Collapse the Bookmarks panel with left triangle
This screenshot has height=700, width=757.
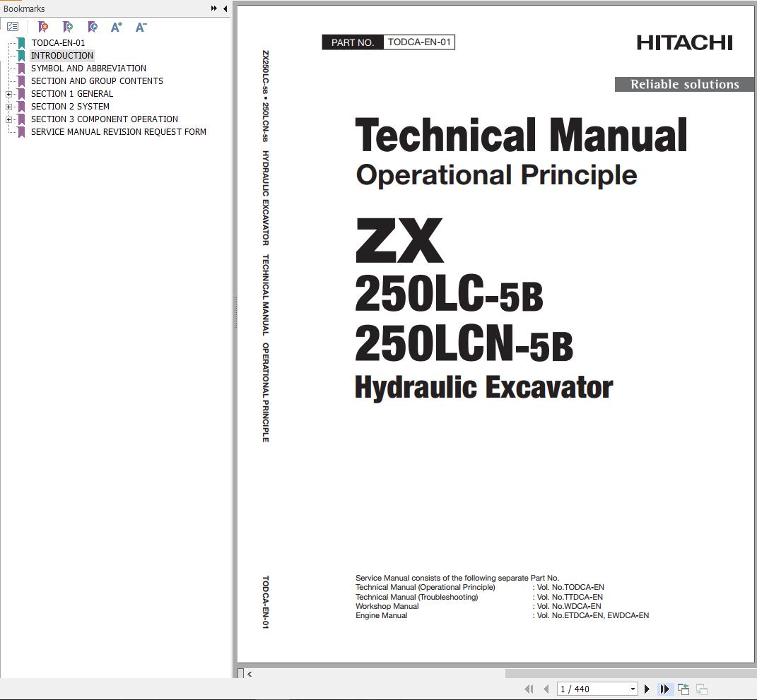pyautogui.click(x=225, y=8)
